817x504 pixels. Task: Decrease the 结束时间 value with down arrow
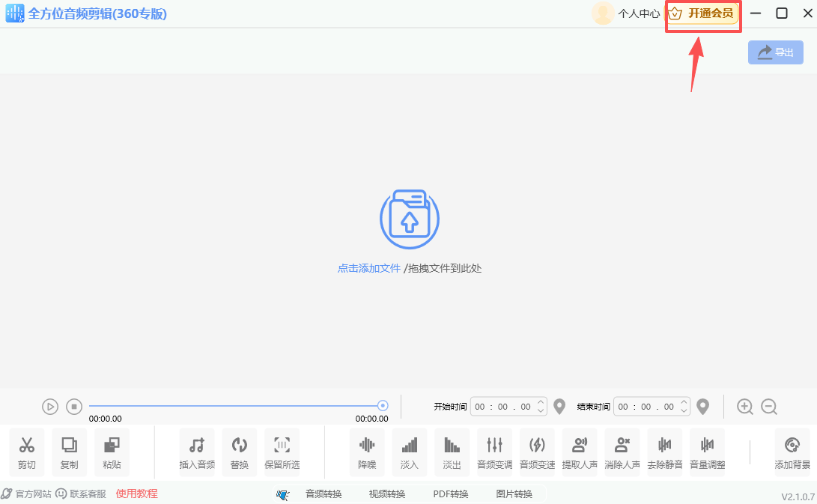click(684, 411)
